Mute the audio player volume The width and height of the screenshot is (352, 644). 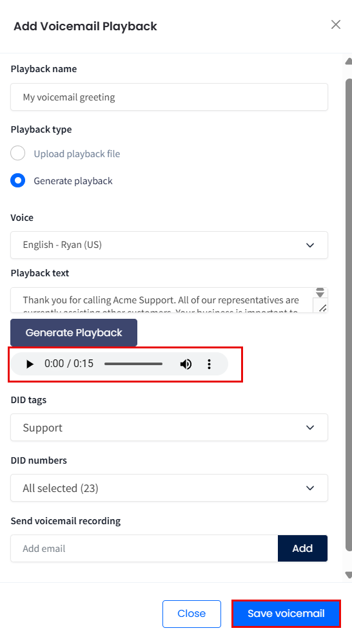(x=186, y=364)
